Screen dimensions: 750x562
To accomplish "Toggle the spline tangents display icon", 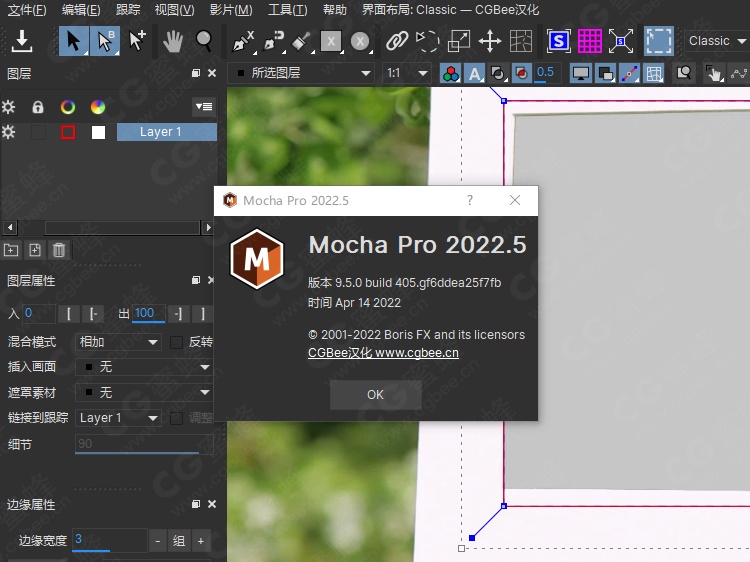I will coord(629,74).
